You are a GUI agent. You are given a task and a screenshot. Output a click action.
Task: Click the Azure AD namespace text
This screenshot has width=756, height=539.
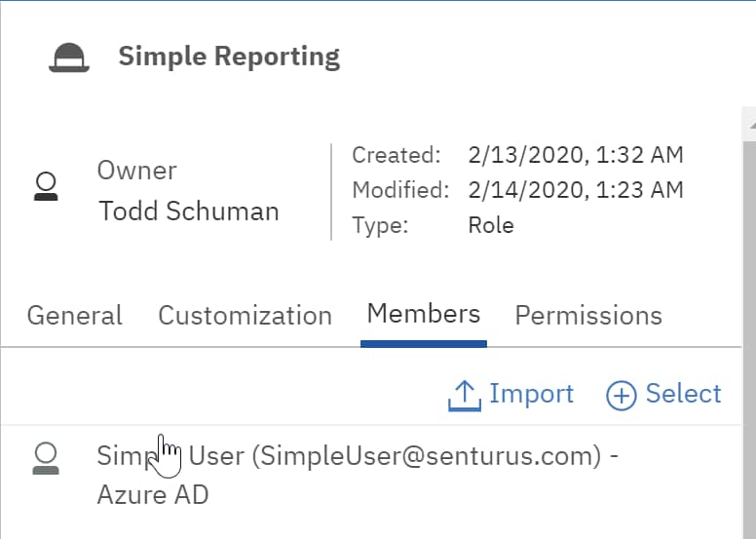click(x=153, y=494)
